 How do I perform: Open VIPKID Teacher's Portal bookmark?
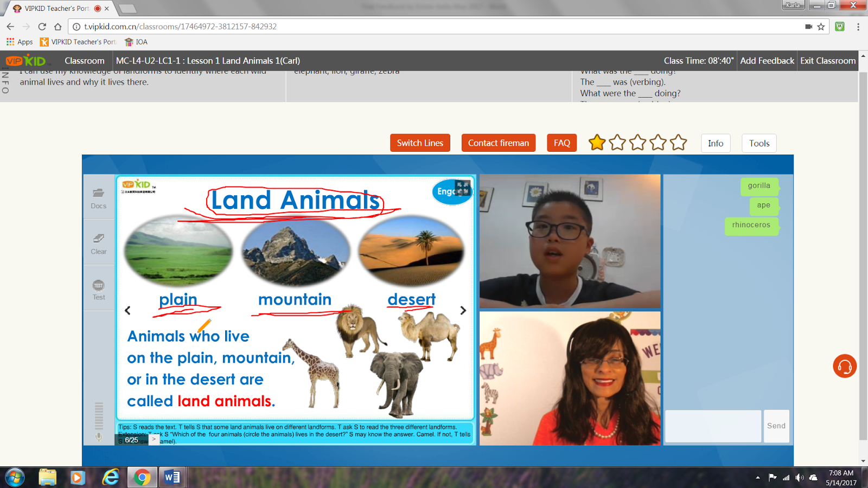[x=78, y=42]
